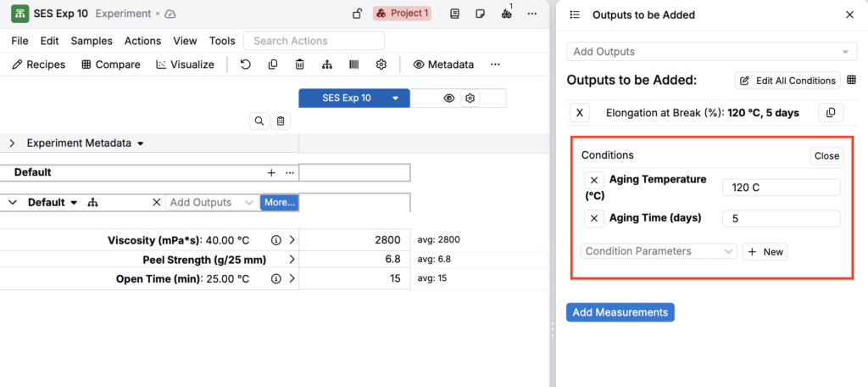
Task: Click the green SES Exp 10 app icon
Action: [x=20, y=14]
